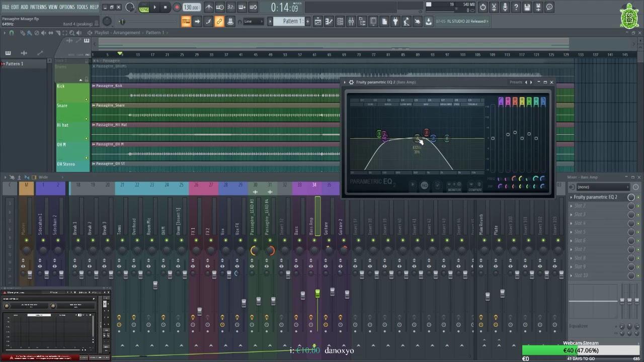Open the FILE menu
This screenshot has height=362, width=644.
pyautogui.click(x=6, y=7)
